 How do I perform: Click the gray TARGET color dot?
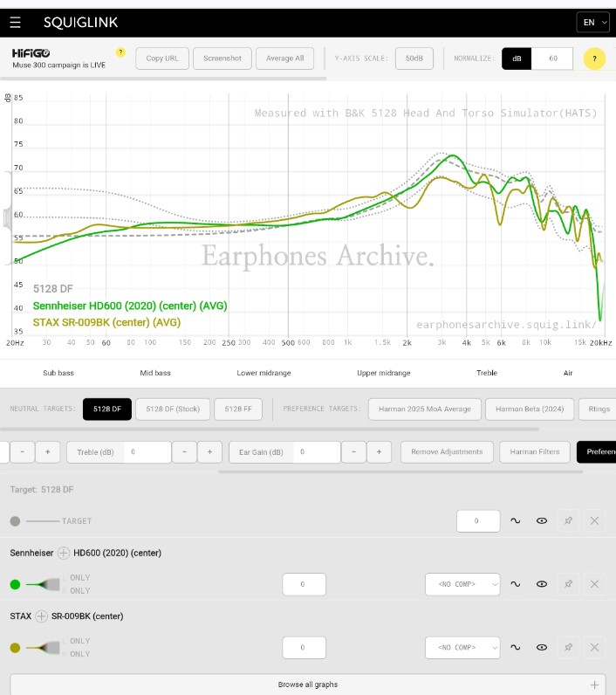point(15,521)
